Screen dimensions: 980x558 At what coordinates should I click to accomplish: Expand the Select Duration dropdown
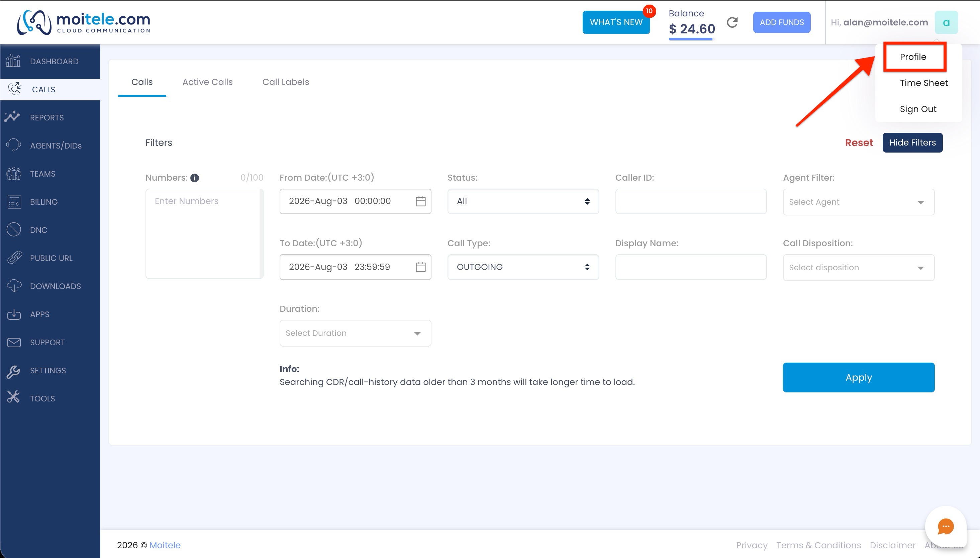[355, 333]
